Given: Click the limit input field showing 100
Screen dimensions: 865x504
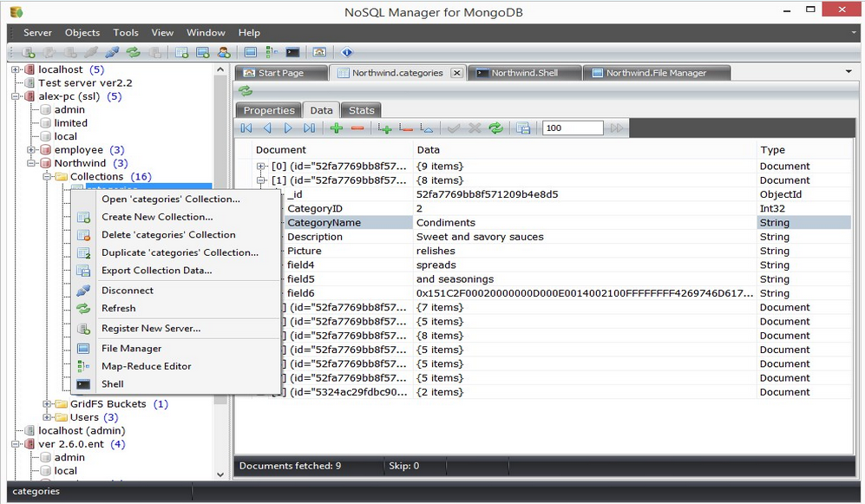Looking at the screenshot, I should pyautogui.click(x=572, y=128).
